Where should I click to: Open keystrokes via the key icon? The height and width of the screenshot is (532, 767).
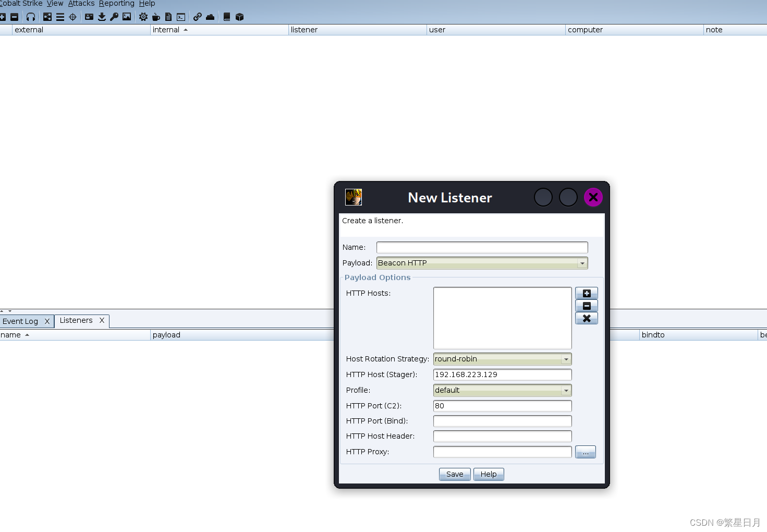(114, 17)
